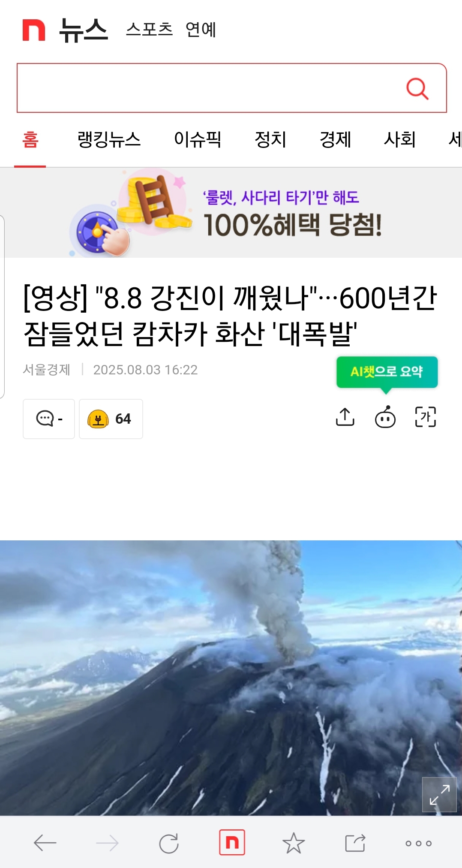Go back using browser back arrow
This screenshot has width=462, height=868.
(x=45, y=843)
